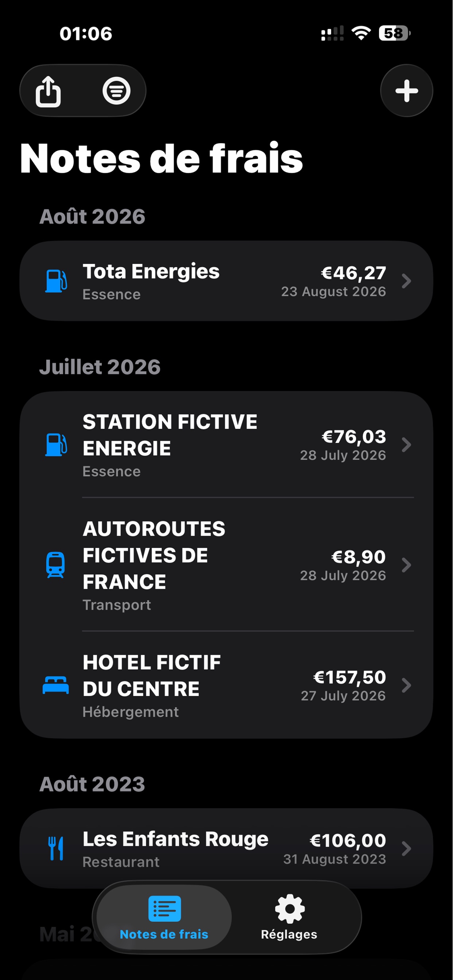Click the Réglages gear icon
The image size is (453, 980).
click(290, 909)
